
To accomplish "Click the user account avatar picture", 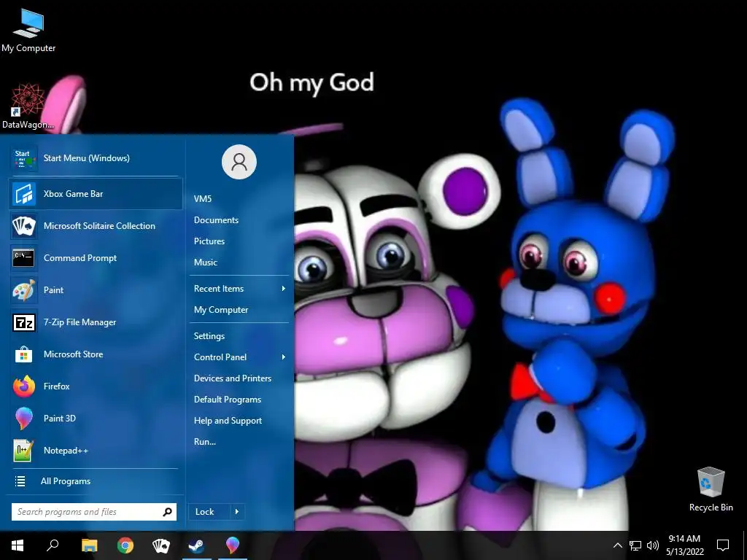I will [x=239, y=162].
